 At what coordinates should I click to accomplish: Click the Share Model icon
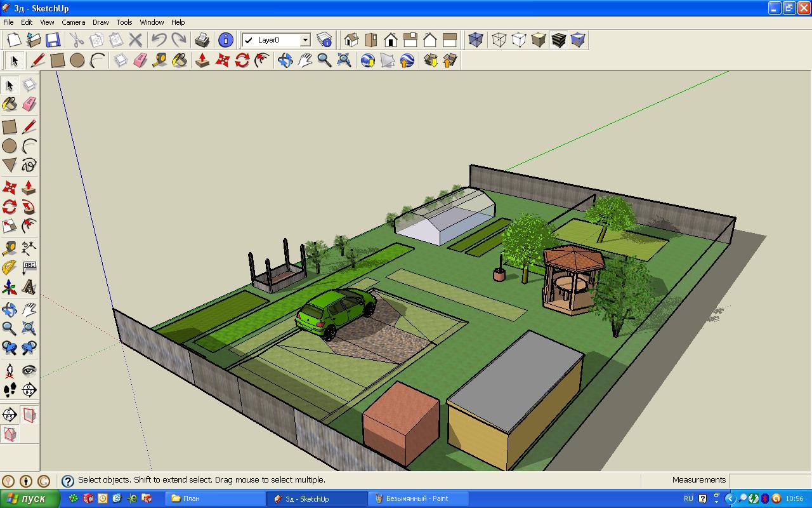450,60
